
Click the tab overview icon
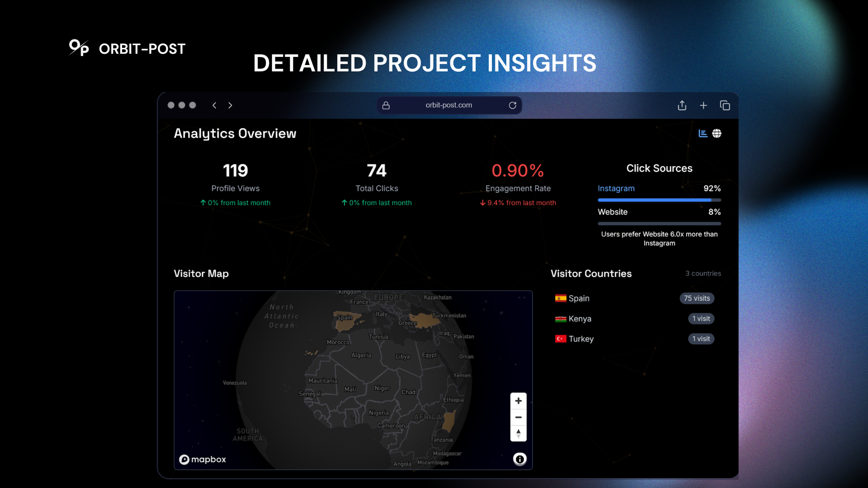tap(725, 105)
